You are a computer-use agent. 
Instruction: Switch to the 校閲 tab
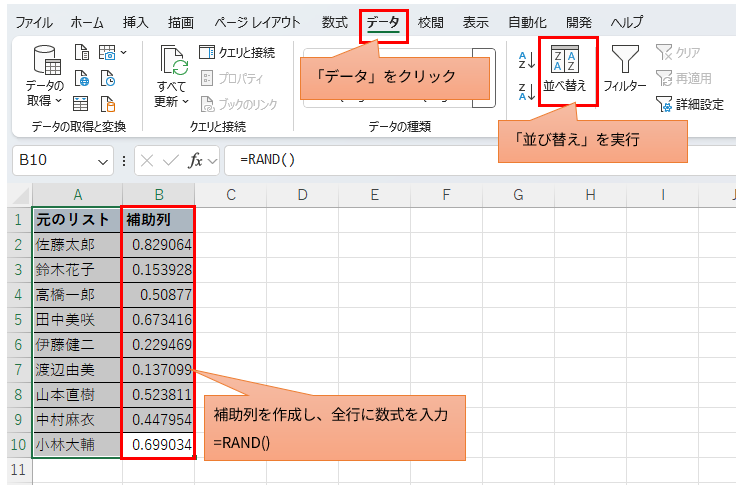pyautogui.click(x=431, y=22)
